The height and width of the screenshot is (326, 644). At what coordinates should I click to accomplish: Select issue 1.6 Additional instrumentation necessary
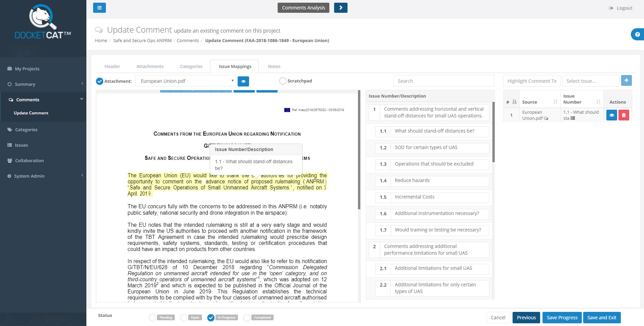(x=432, y=214)
